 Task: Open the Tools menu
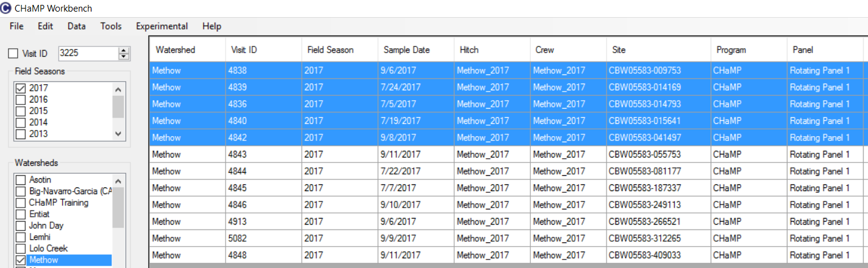111,26
